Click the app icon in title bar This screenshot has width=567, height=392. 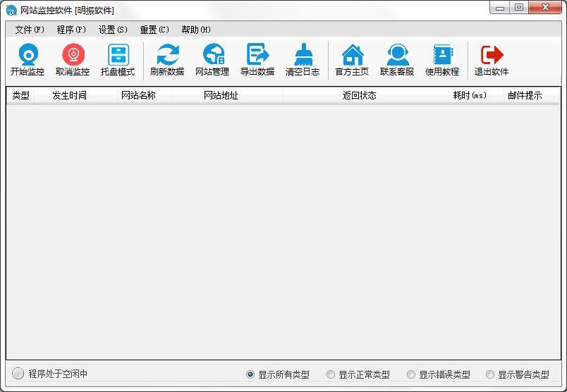11,10
